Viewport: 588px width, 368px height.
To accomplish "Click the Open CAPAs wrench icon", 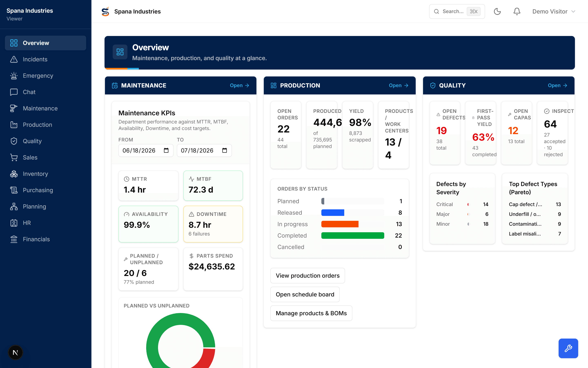I will 510,114.
